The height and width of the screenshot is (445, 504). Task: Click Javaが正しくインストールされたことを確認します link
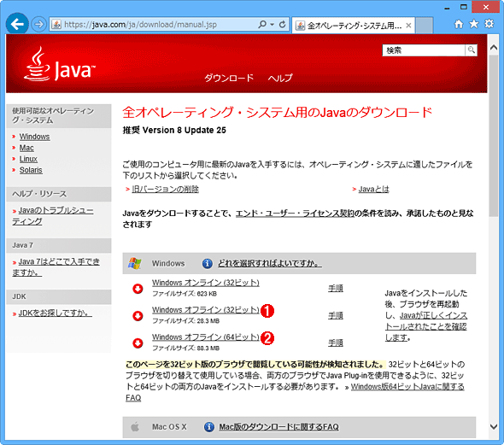pos(426,326)
